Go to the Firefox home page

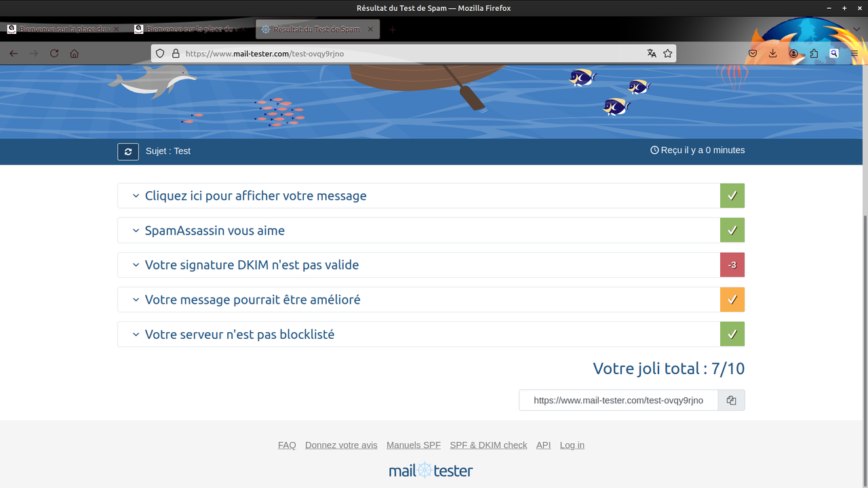[75, 54]
